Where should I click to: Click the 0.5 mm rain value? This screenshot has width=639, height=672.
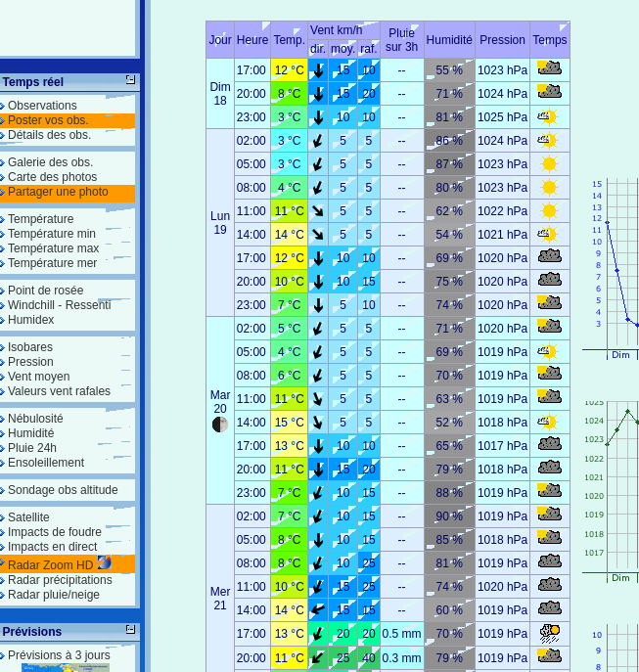pos(401,634)
